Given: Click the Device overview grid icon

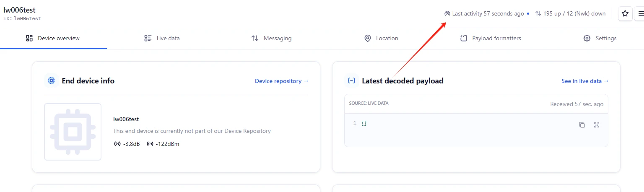Looking at the screenshot, I should pos(29,38).
